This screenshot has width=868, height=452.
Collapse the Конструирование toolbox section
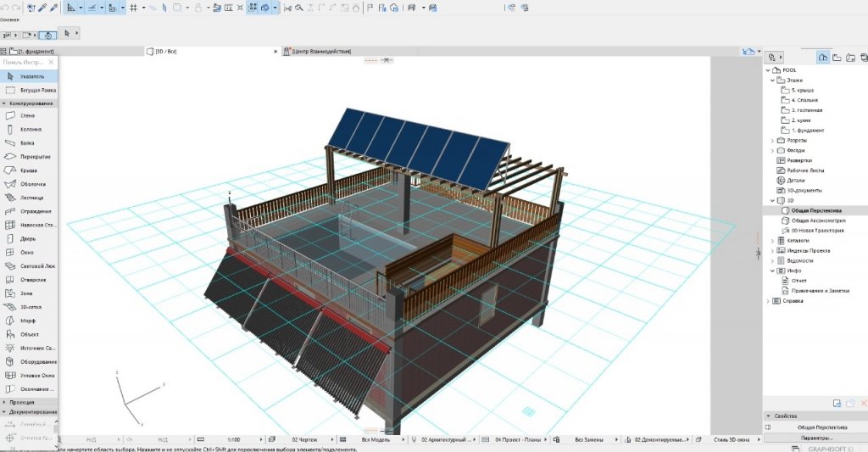point(4,103)
